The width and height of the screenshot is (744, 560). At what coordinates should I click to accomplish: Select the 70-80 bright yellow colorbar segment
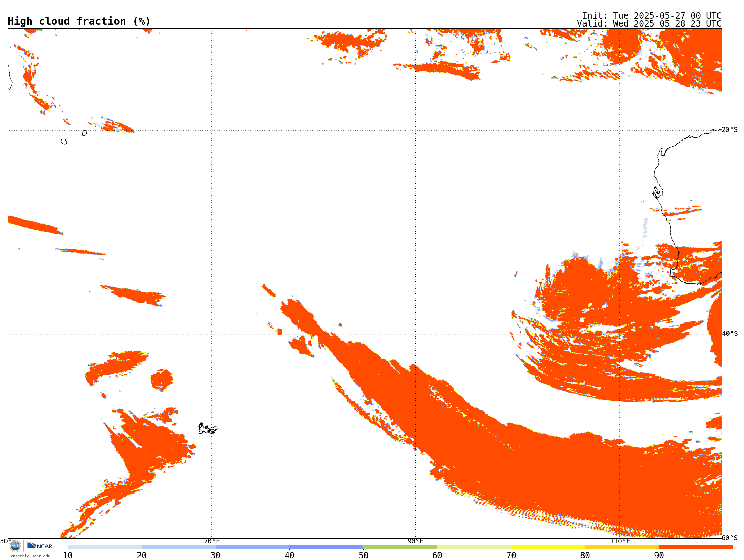click(548, 547)
